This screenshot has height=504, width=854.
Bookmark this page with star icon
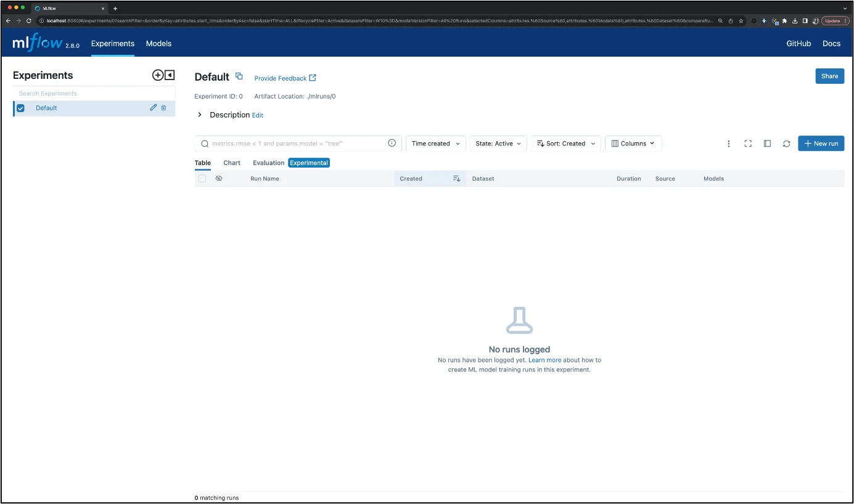click(x=741, y=21)
